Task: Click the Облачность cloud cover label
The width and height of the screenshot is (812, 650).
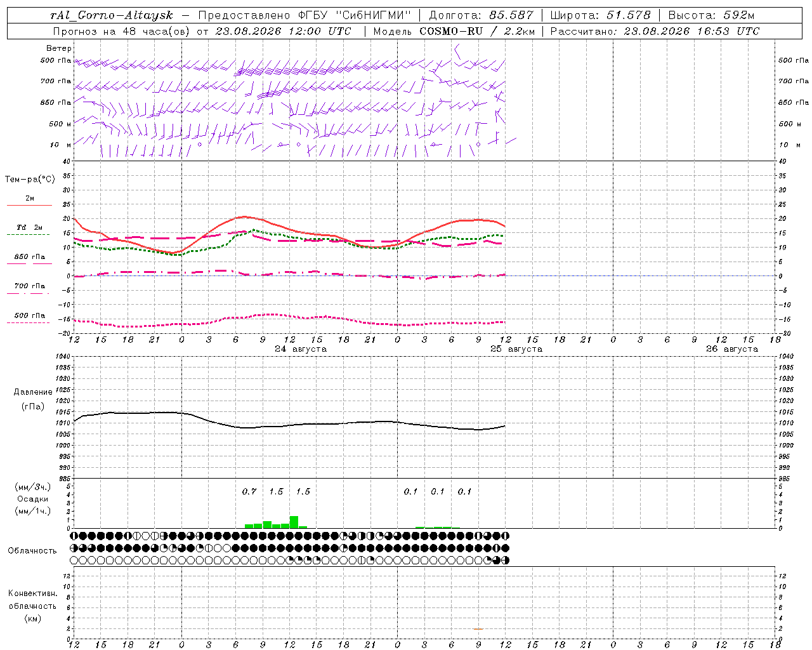Action: [x=32, y=550]
